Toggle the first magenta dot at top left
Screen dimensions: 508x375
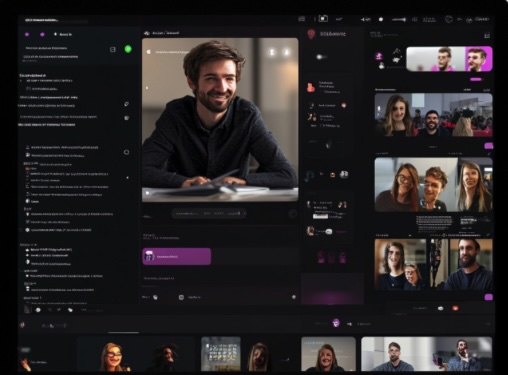pos(27,34)
